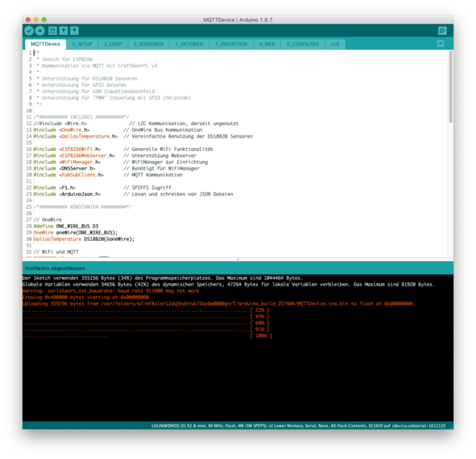Click the 'INCLUDES' section header comment
The image size is (476, 459).
click(81, 118)
